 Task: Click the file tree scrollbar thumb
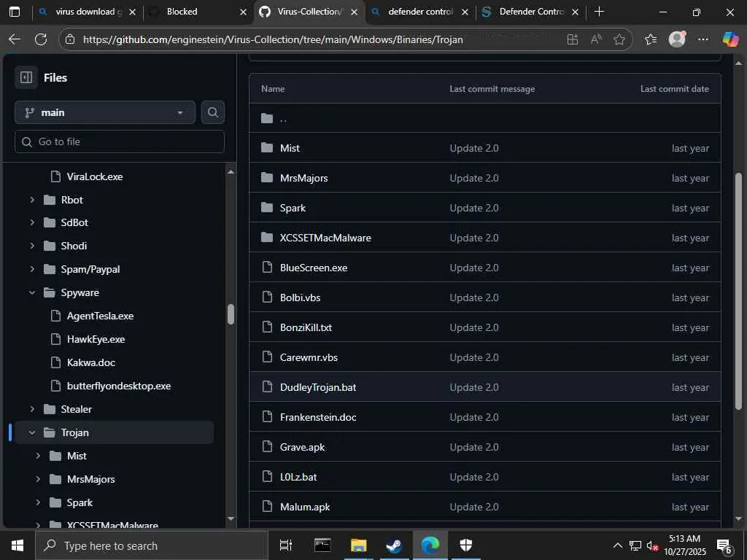coord(231,314)
